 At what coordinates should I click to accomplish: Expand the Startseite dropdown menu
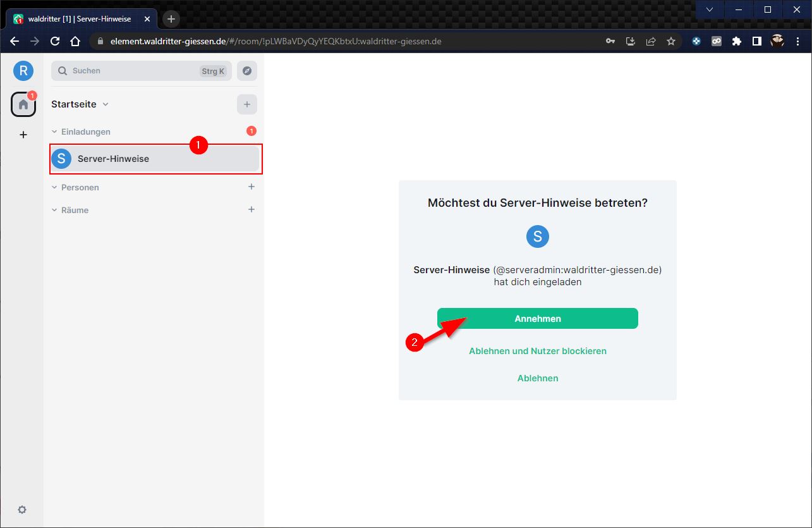106,104
